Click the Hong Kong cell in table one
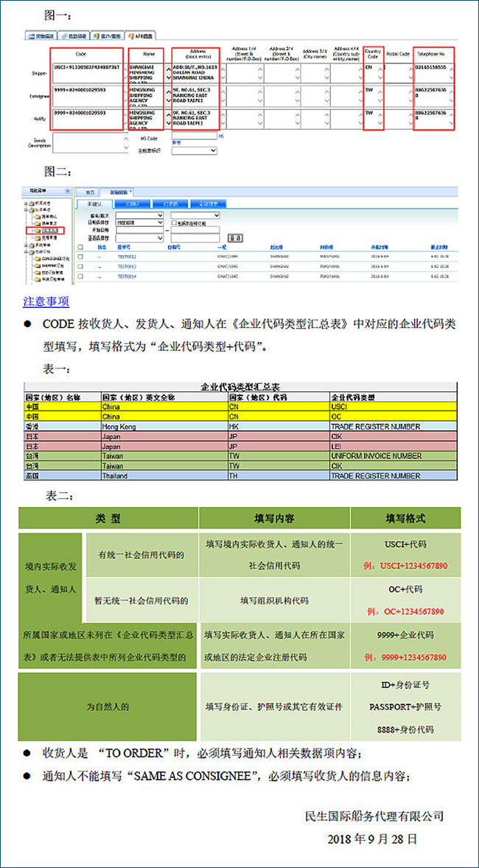Viewport: 479px width, 868px height. (x=164, y=427)
